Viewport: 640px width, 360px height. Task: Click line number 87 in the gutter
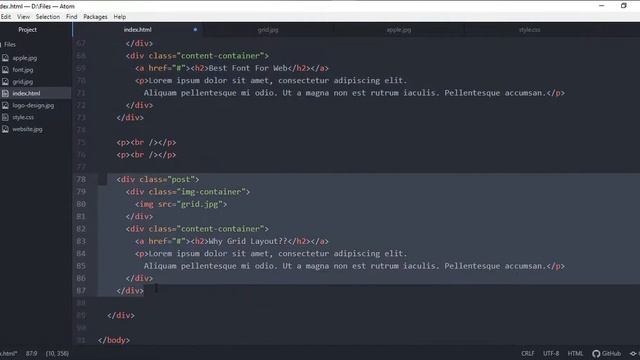tap(81, 291)
